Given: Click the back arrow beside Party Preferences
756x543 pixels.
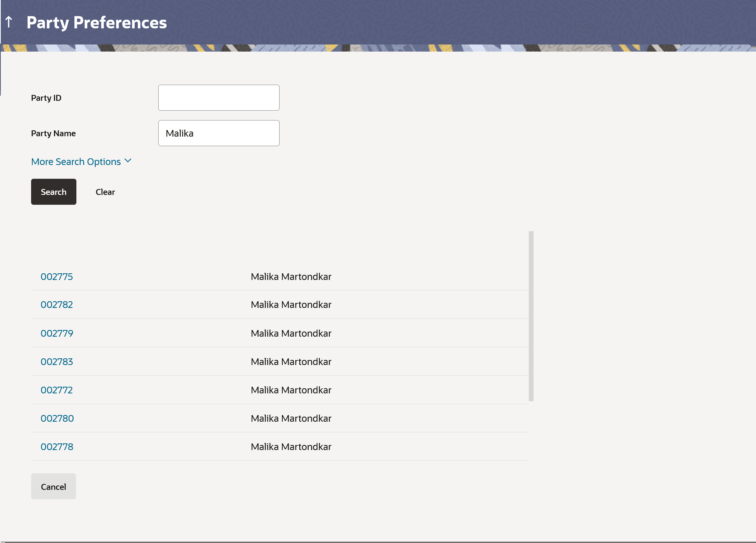Looking at the screenshot, I should click(9, 22).
